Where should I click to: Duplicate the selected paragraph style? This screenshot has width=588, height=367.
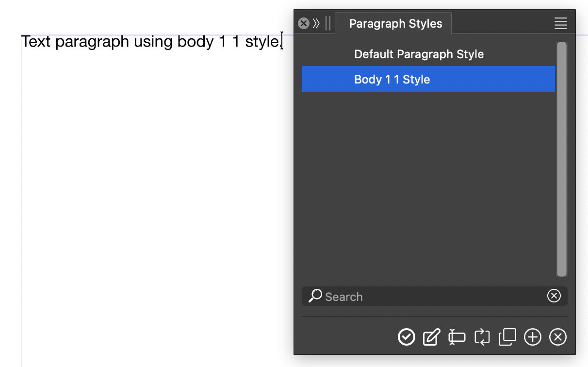(507, 337)
